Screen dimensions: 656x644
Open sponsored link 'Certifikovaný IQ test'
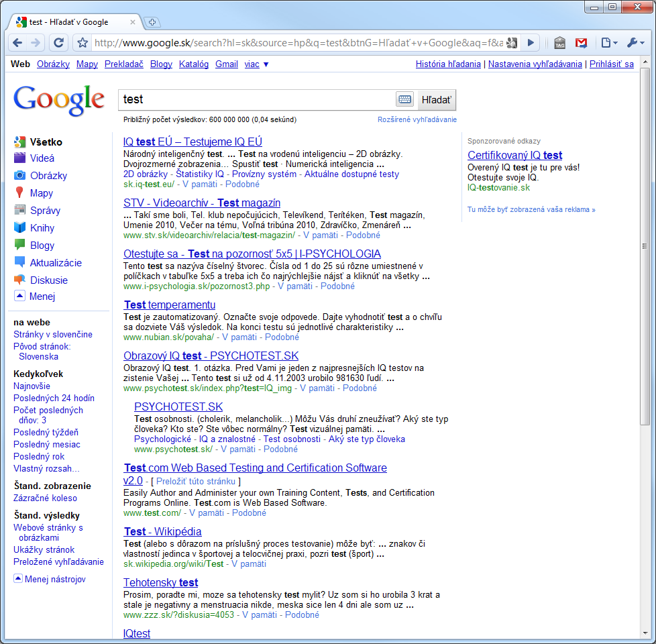point(514,155)
